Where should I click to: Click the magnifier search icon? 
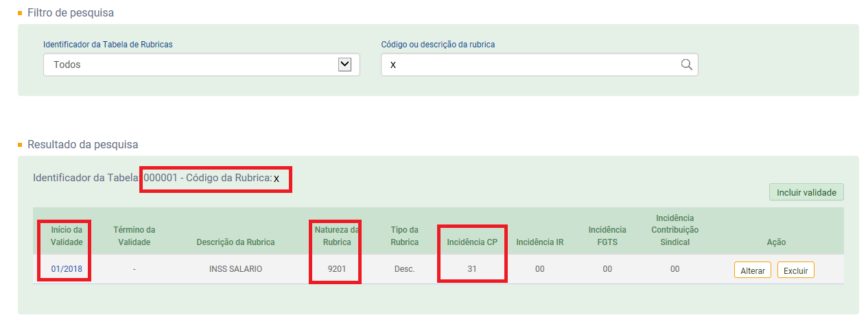686,65
